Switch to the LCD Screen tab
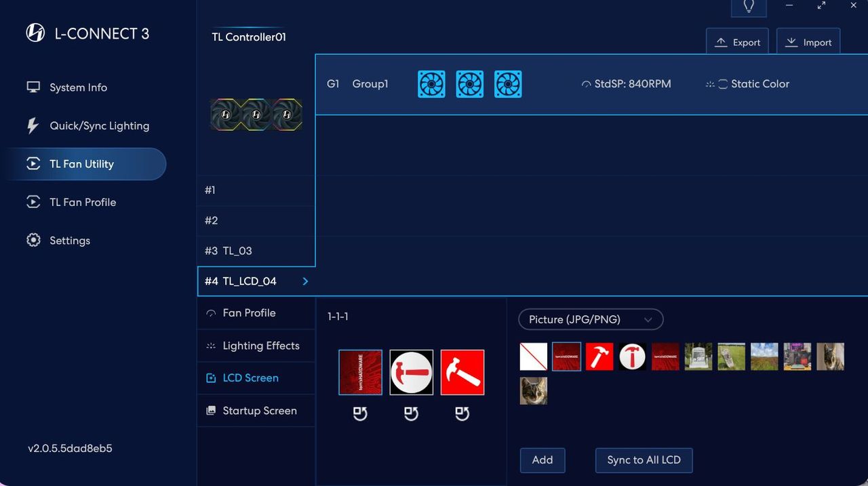Screen dimensions: 868x486 (x=256, y=378)
